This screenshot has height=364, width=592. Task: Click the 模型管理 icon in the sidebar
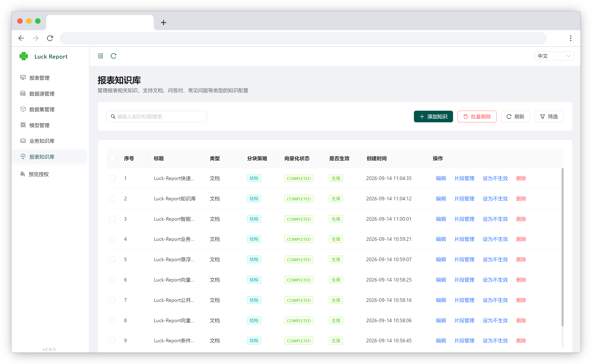23,125
